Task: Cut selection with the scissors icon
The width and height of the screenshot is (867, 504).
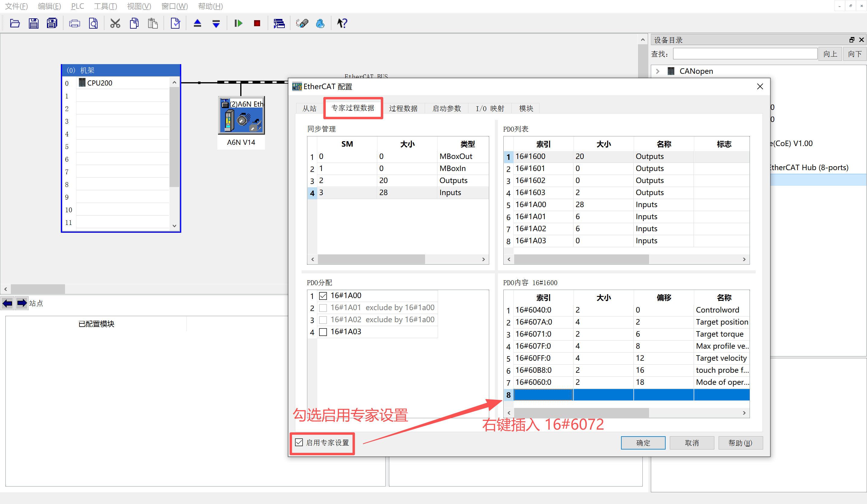Action: coord(115,23)
